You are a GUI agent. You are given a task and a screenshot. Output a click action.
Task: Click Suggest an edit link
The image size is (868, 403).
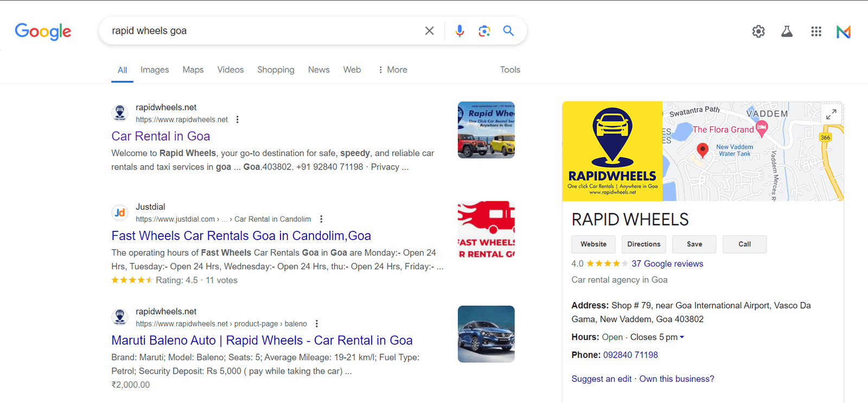pos(602,379)
